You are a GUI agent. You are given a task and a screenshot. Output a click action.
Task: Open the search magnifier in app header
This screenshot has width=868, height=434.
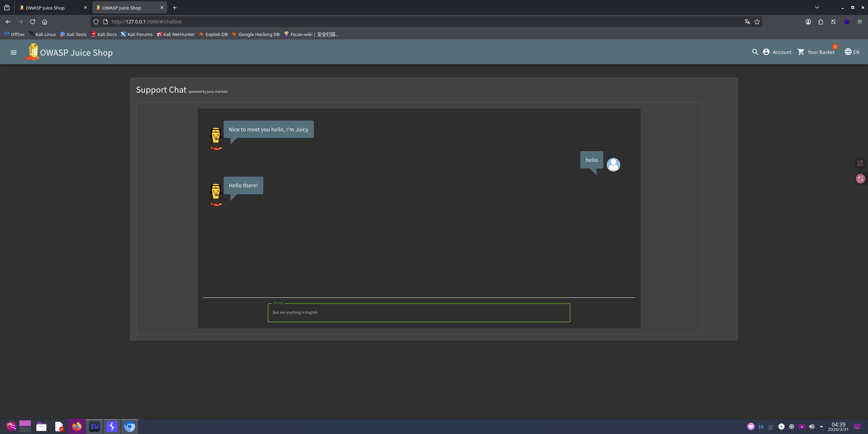(x=755, y=52)
